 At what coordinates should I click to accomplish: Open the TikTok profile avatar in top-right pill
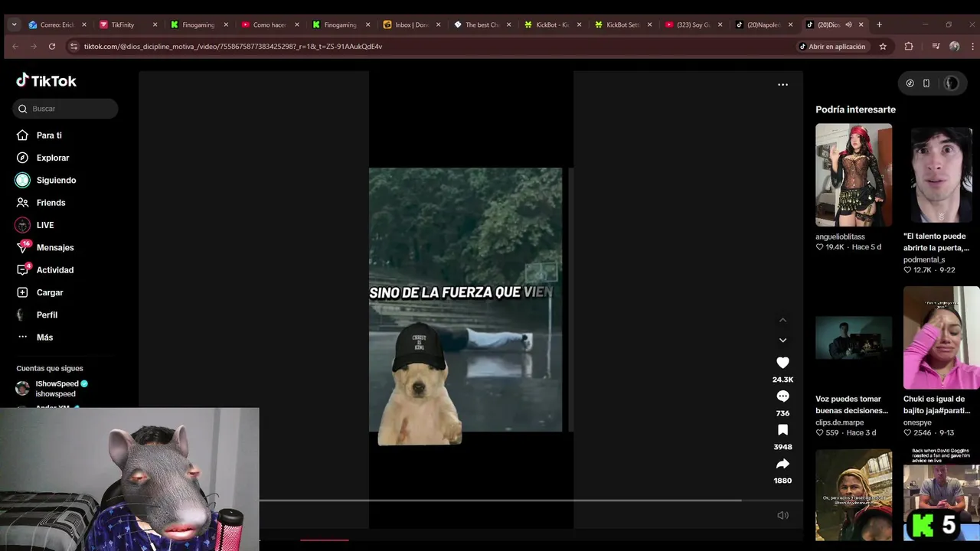pyautogui.click(x=951, y=83)
